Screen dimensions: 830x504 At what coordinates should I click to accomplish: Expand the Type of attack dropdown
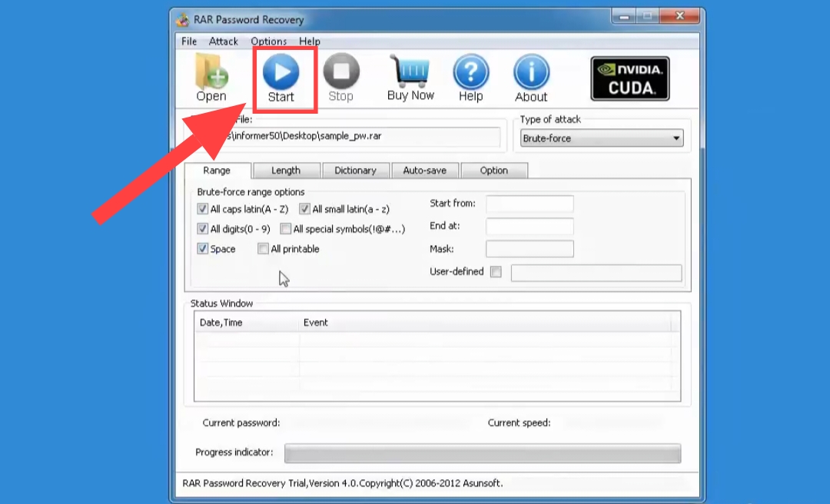coord(602,138)
